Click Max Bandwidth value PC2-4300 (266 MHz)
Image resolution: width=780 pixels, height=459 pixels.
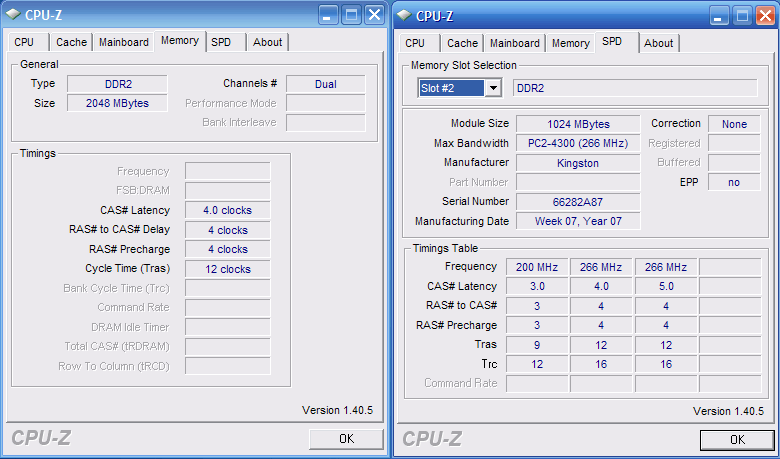[578, 143]
